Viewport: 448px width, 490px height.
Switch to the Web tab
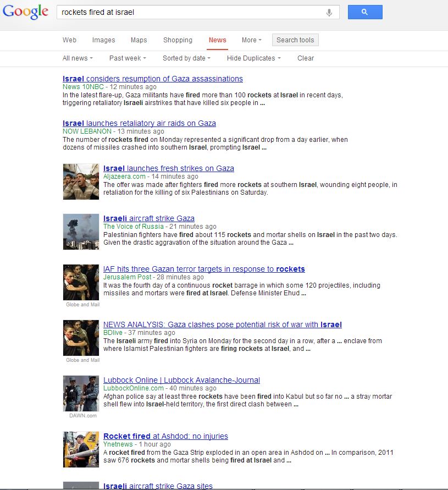[x=69, y=40]
